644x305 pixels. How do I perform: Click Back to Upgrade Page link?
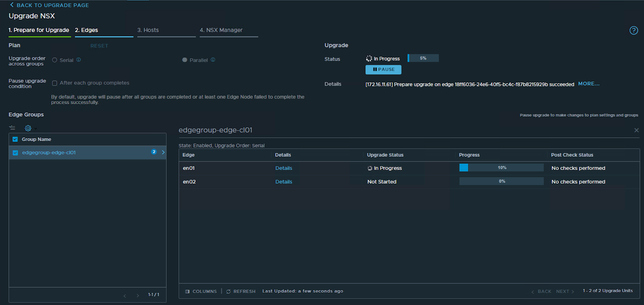[x=53, y=5]
